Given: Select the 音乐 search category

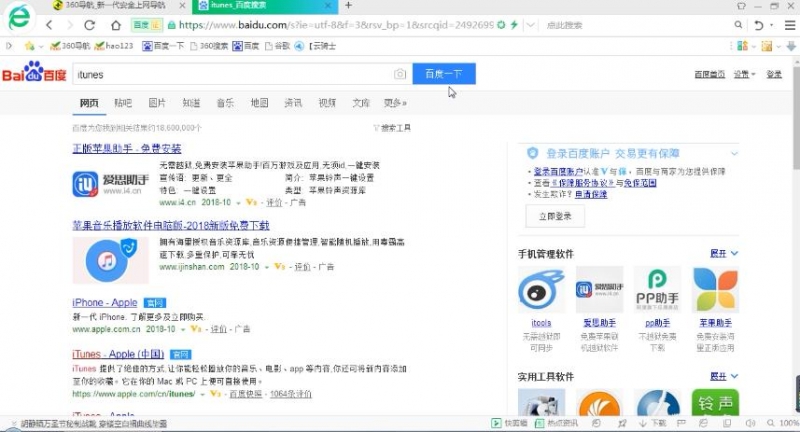Looking at the screenshot, I should [225, 103].
